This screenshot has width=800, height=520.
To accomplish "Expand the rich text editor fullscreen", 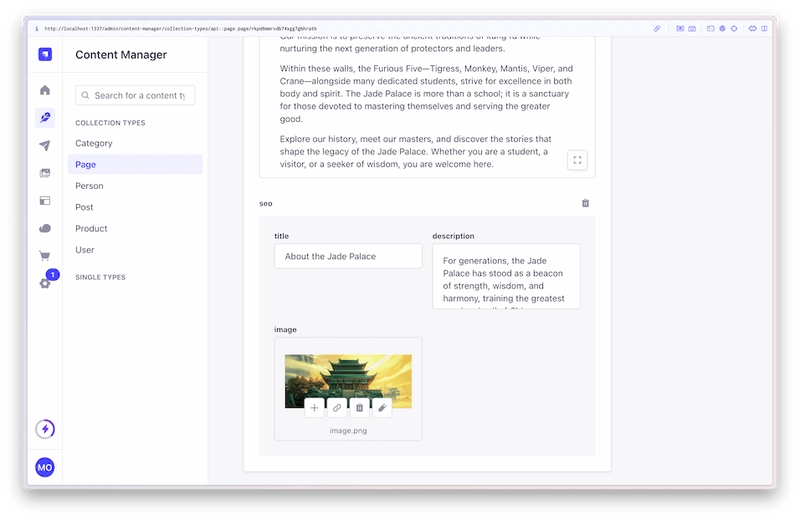I will [x=577, y=160].
